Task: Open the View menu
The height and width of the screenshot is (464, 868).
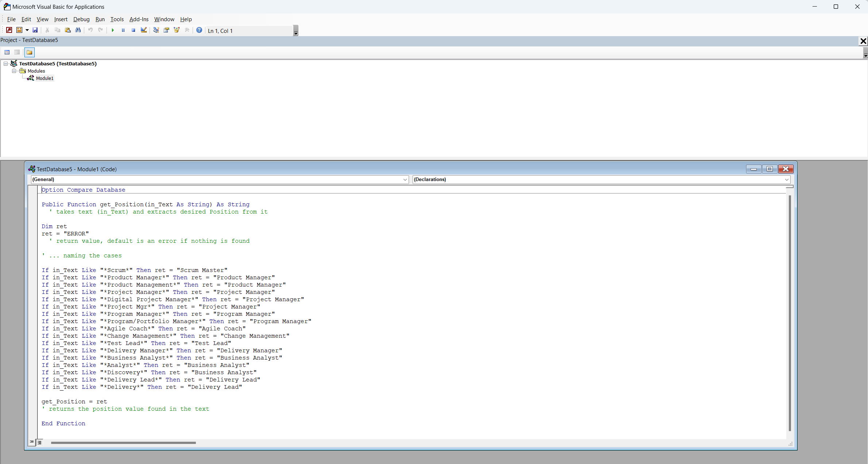Action: pyautogui.click(x=42, y=19)
